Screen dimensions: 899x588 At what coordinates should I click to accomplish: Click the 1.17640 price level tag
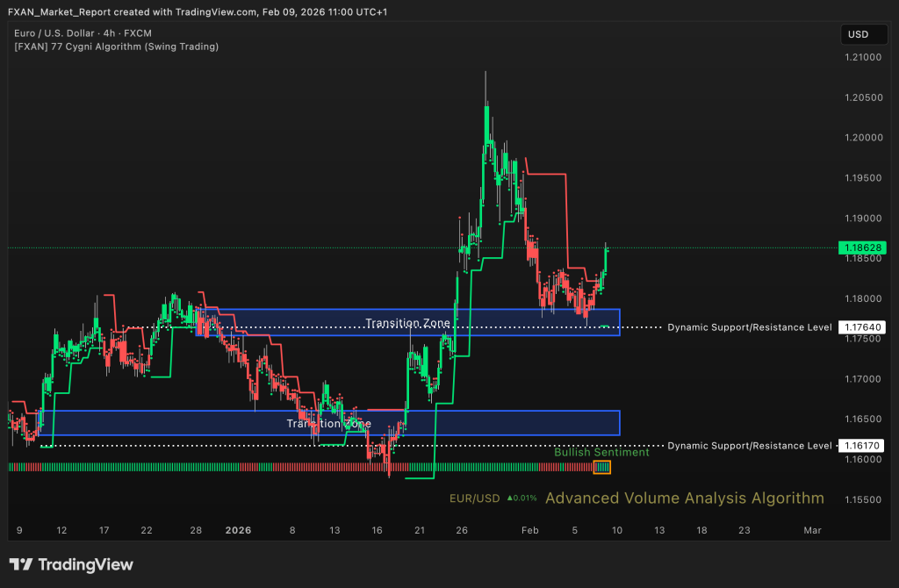(x=860, y=327)
